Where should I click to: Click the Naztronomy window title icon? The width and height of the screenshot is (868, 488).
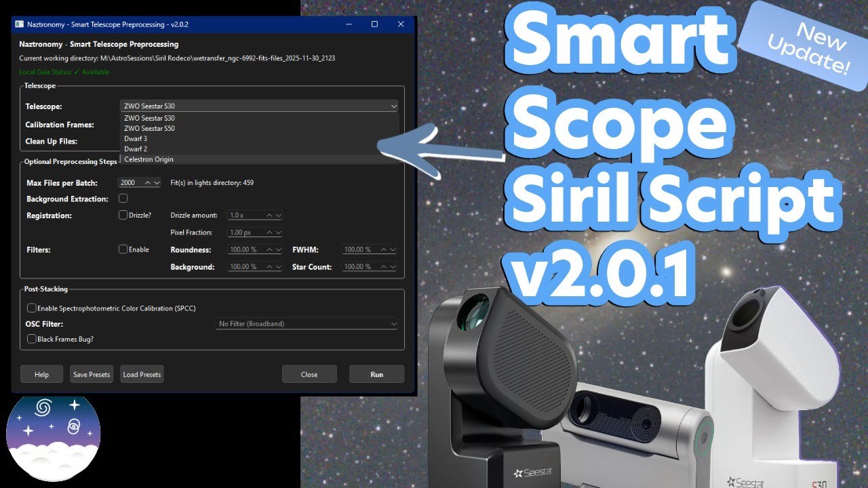tap(19, 24)
